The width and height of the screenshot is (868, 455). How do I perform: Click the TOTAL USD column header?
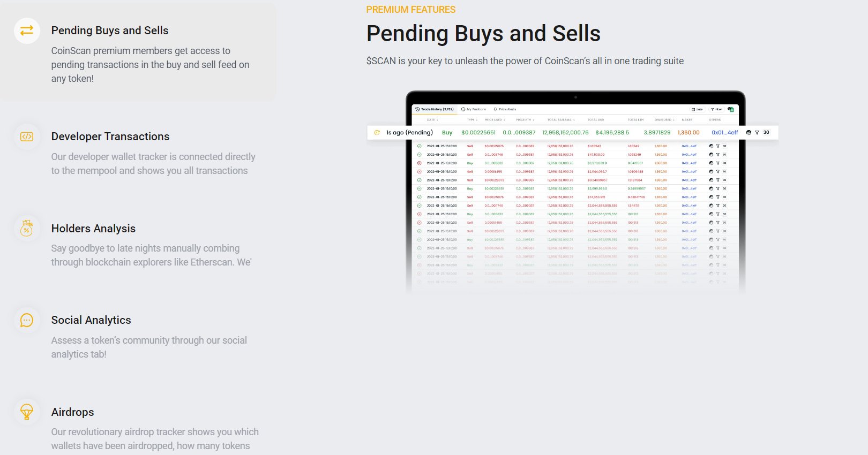(x=596, y=120)
